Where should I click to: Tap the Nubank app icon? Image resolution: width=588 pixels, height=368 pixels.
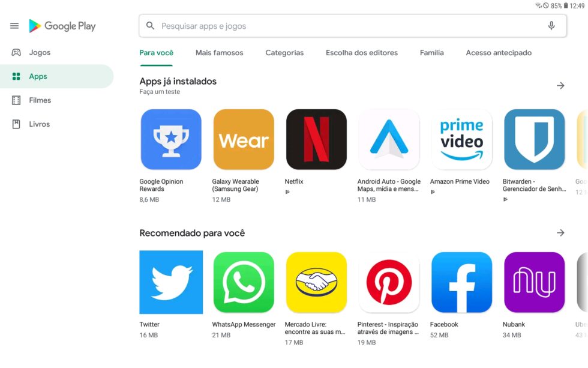pos(534,282)
